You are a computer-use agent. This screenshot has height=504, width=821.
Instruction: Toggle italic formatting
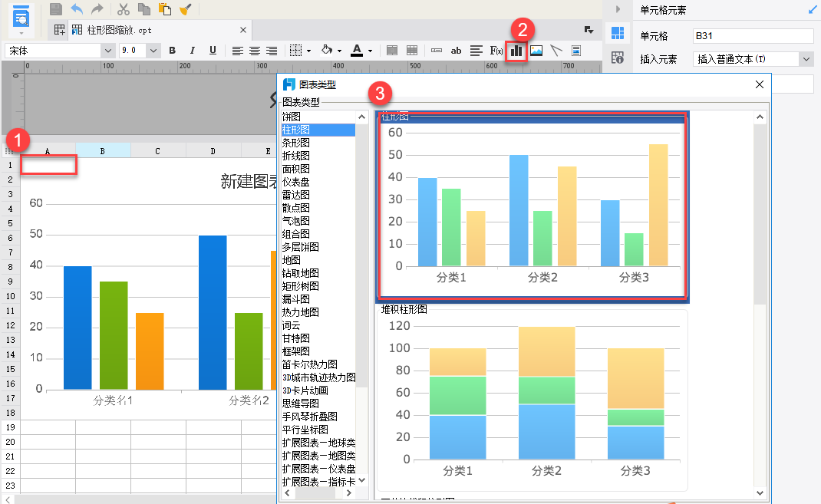(x=193, y=51)
